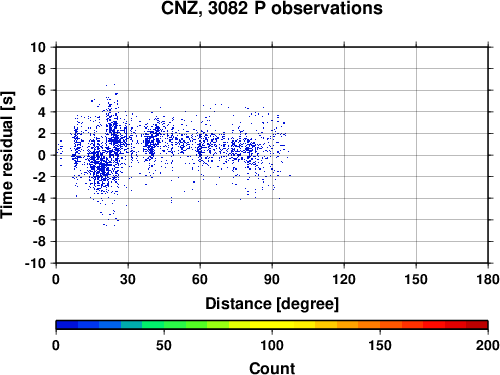Click the x-axis tick label 30
Viewport: 500px width, 375px height.
(x=128, y=279)
